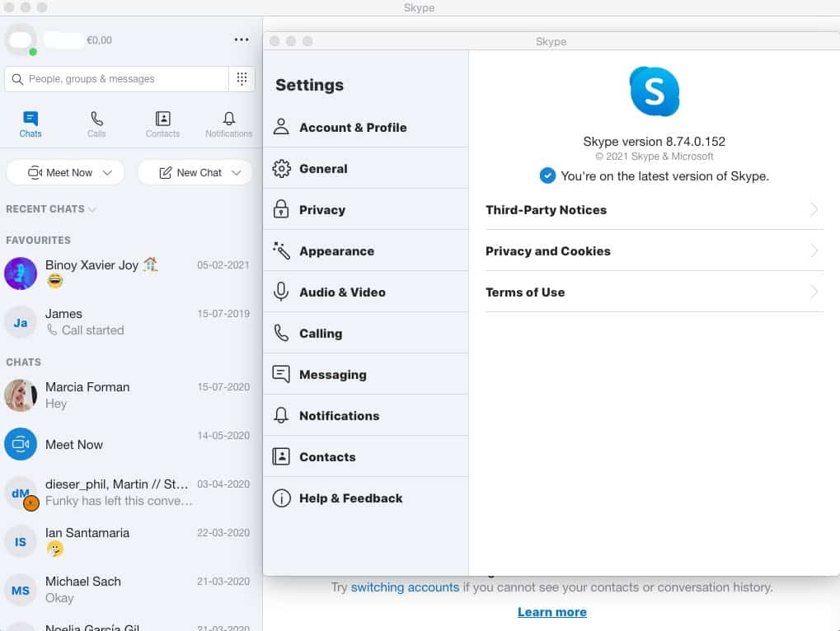Click the Account & Profile person icon
The height and width of the screenshot is (631, 840).
coord(281,127)
